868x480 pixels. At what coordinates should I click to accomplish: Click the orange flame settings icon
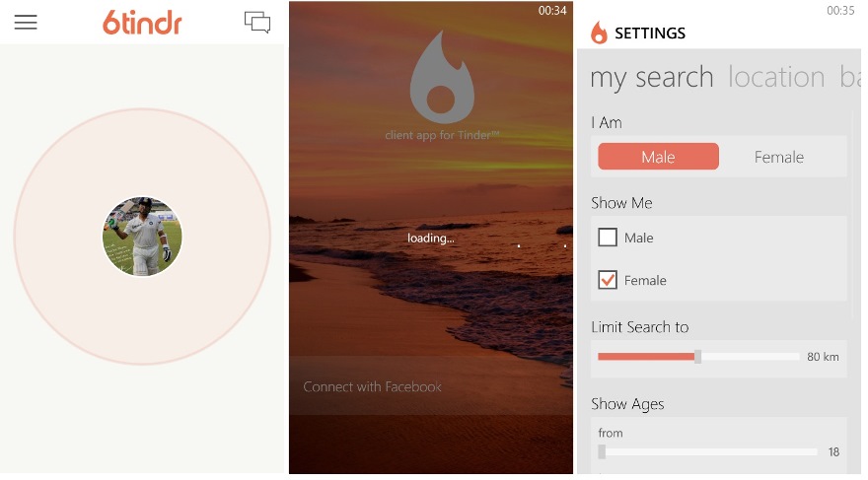click(x=599, y=33)
